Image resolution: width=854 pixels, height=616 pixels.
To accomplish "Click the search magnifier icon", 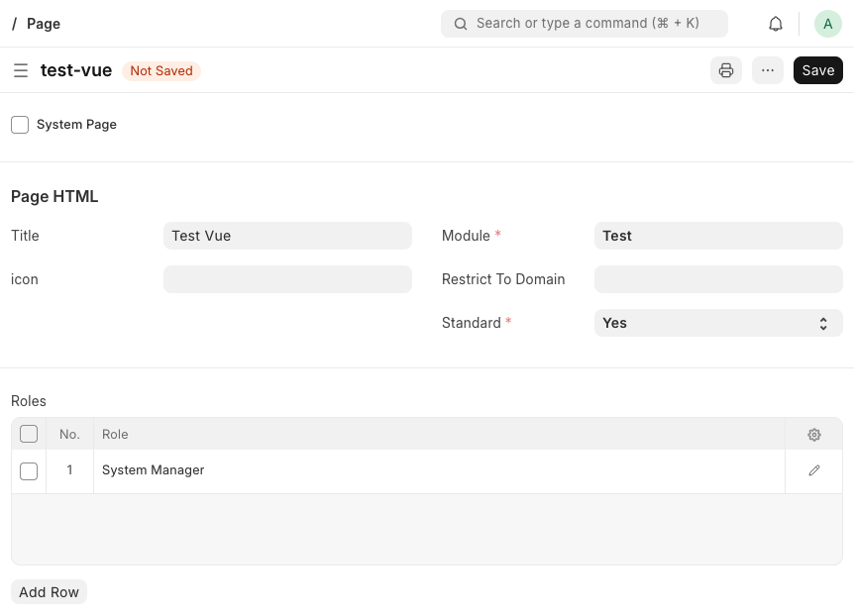I will pos(461,24).
